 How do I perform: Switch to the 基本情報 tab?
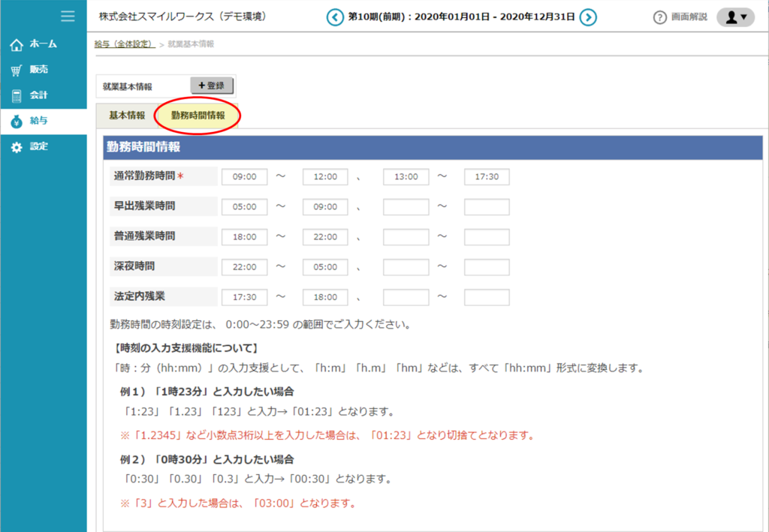[x=127, y=116]
